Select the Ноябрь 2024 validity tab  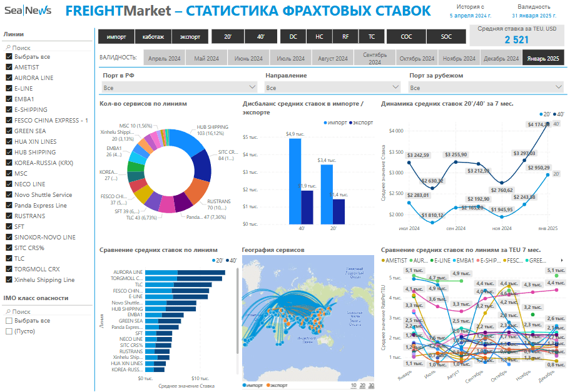459,58
